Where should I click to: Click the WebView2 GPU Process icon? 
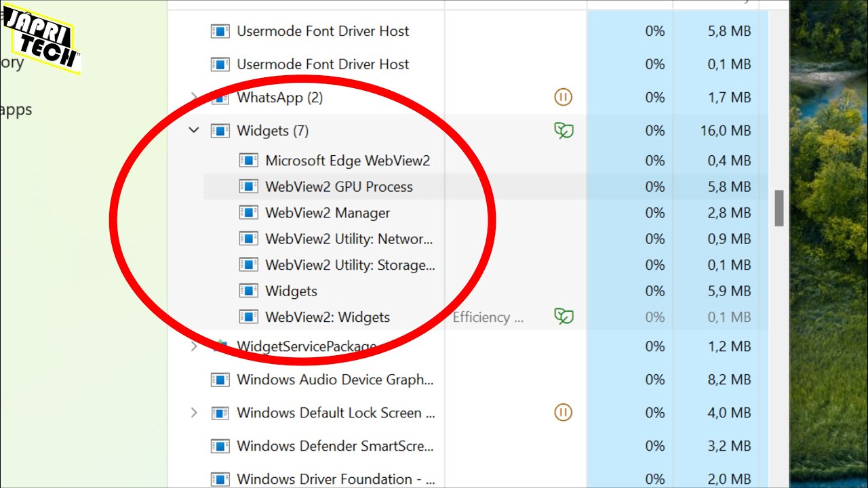pyautogui.click(x=249, y=186)
